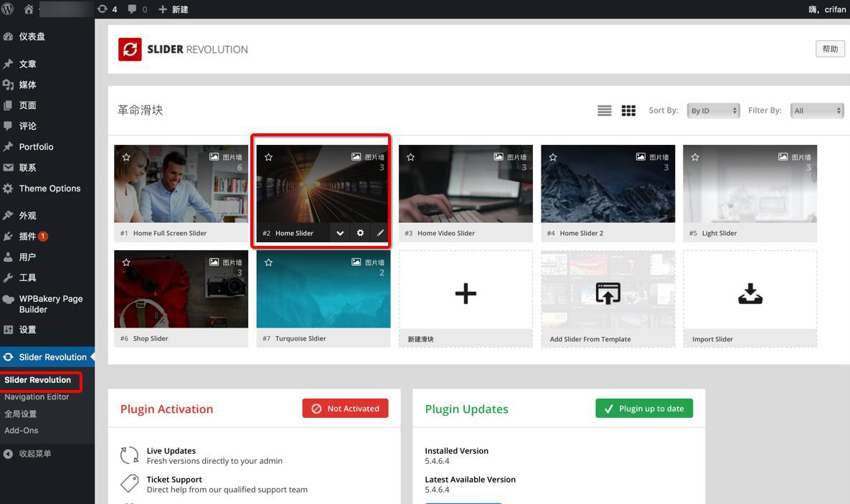Click Add Slider From Template icon
Screen dimensions: 850x504
608,293
